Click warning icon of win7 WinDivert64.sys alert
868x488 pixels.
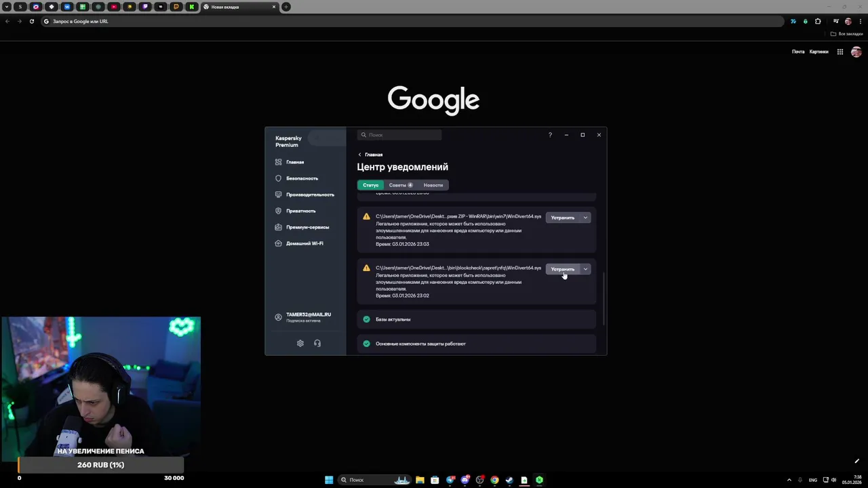click(x=366, y=217)
